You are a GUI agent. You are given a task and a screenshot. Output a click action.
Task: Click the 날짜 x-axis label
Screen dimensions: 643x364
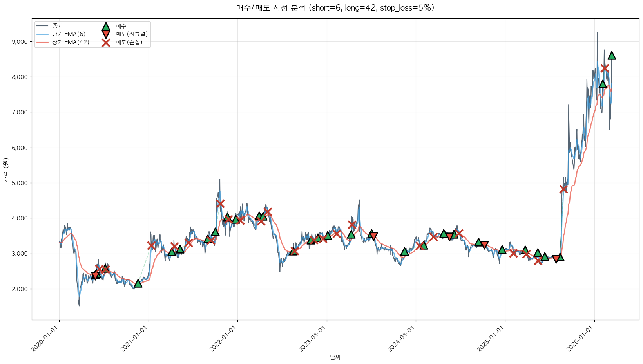[335, 357]
